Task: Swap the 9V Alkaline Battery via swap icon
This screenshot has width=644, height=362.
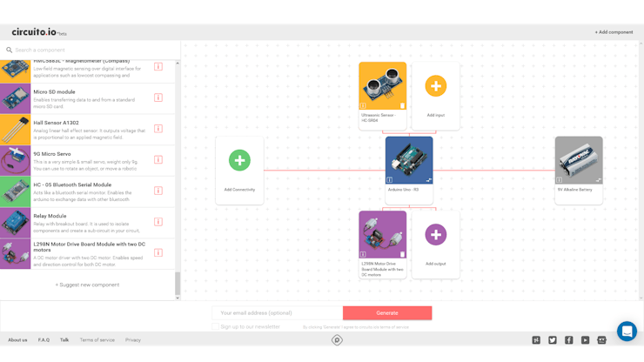Action: [599, 180]
